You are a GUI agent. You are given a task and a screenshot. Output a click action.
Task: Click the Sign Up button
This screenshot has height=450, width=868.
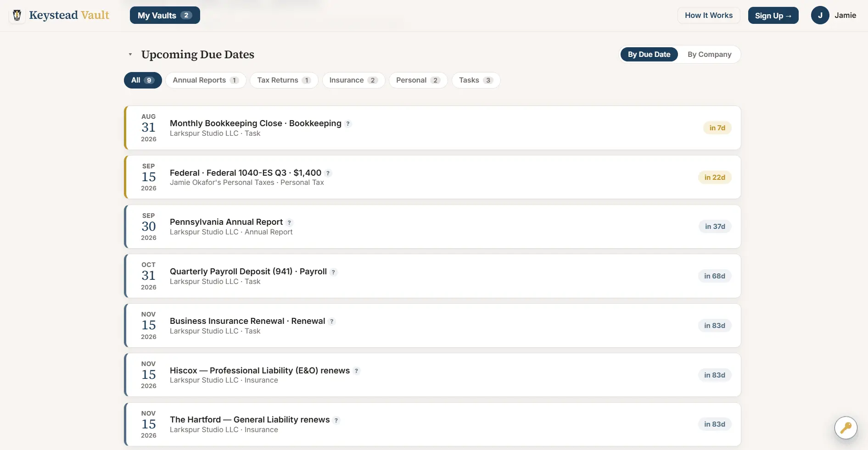(773, 15)
